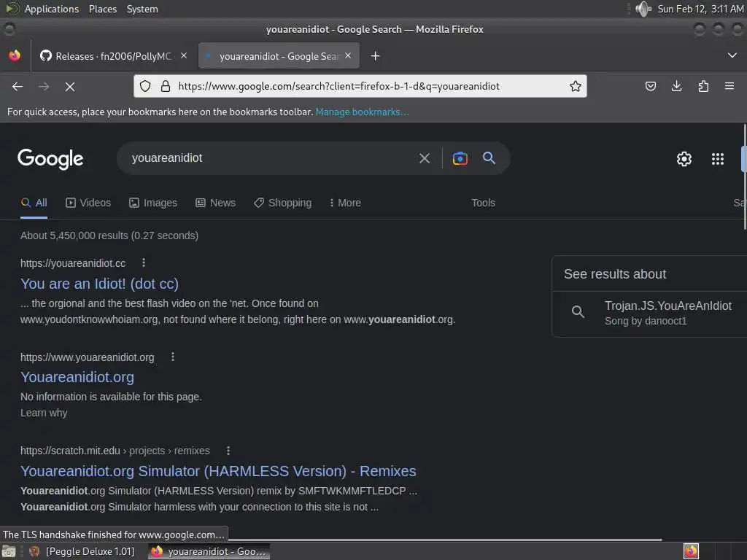Go back to the previous page
This screenshot has height=560, width=747.
[18, 87]
